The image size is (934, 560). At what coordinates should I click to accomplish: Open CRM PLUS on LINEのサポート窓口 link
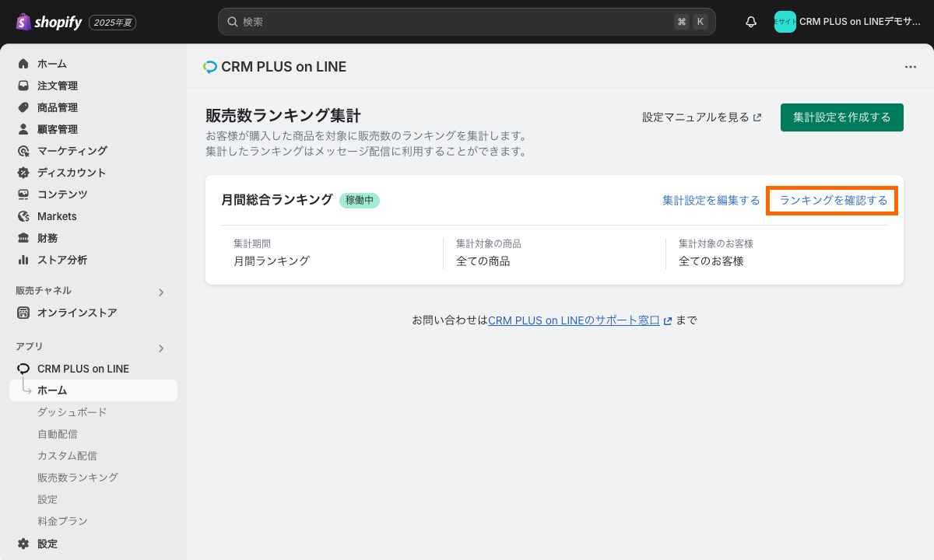tap(574, 320)
